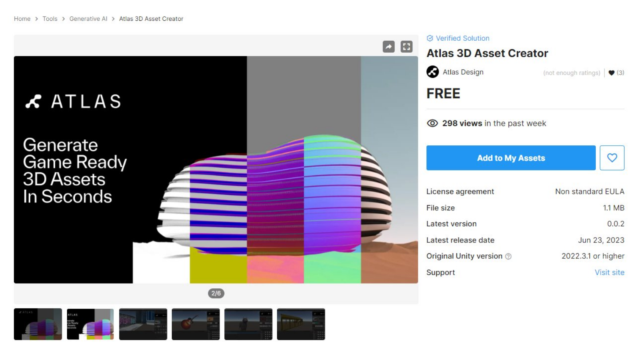
Task: Click the Jun 23, 2023 release date
Action: [601, 240]
